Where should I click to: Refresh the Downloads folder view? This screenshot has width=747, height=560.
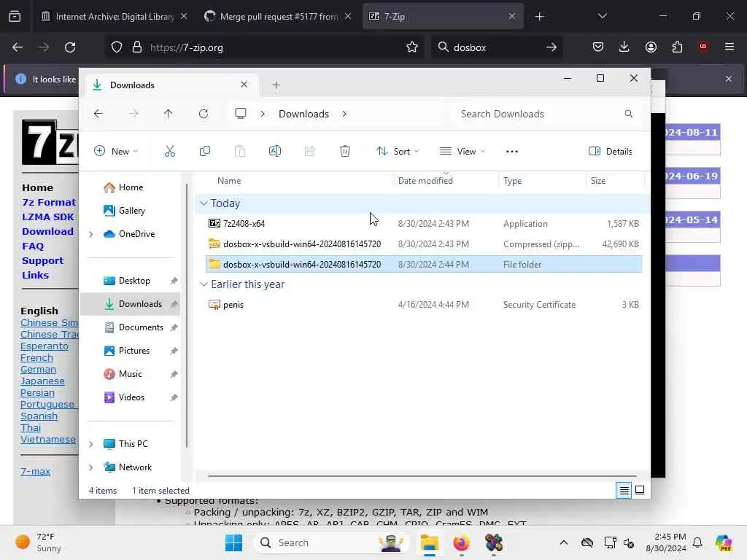[204, 114]
